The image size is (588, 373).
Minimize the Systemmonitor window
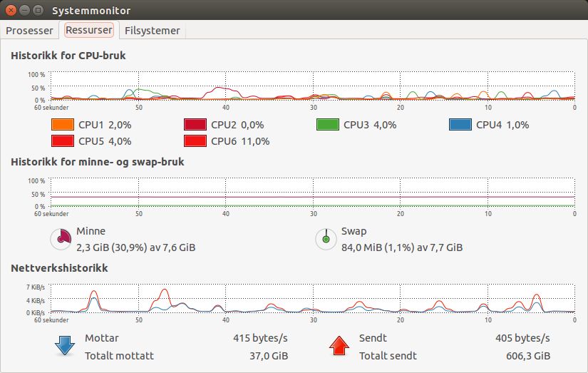pyautogui.click(x=24, y=10)
